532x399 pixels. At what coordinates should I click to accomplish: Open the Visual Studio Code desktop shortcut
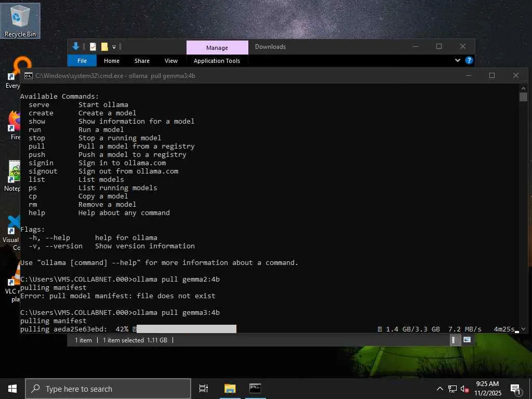(x=11, y=233)
